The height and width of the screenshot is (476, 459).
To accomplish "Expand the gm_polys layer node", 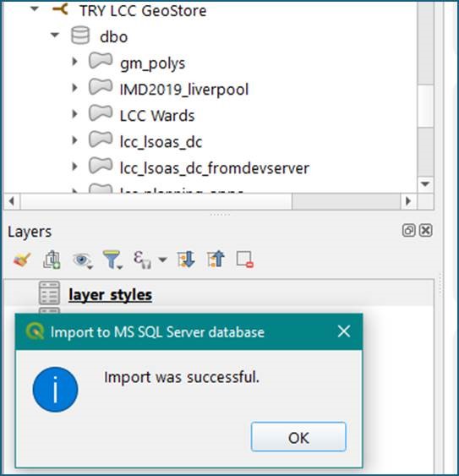I will coord(74,62).
